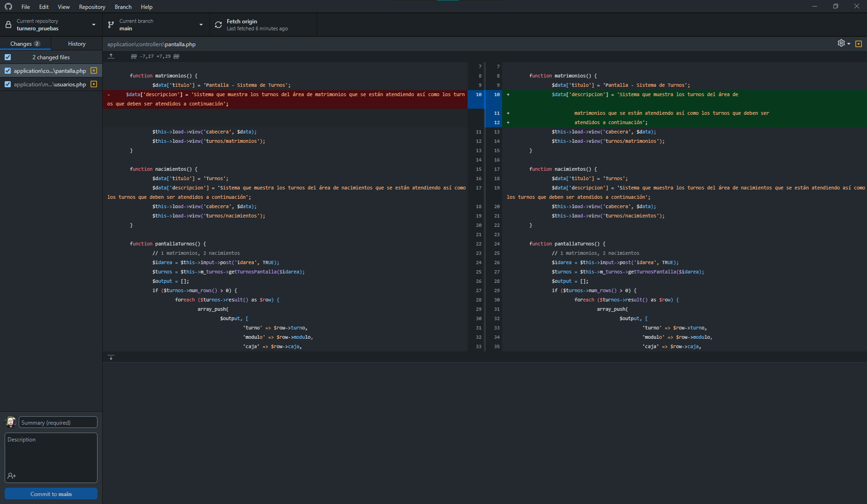Open the Current branch dropdown
Screen dimensions: 867x504
201,24
